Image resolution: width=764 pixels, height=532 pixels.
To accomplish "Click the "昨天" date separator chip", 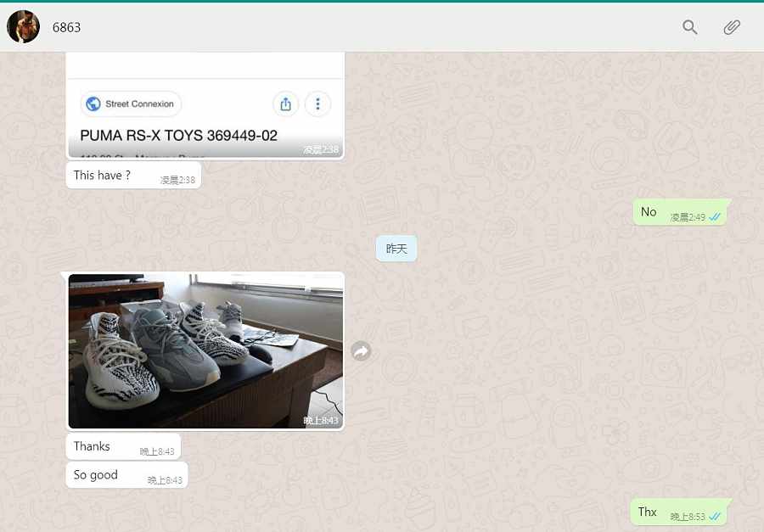I will [x=396, y=249].
